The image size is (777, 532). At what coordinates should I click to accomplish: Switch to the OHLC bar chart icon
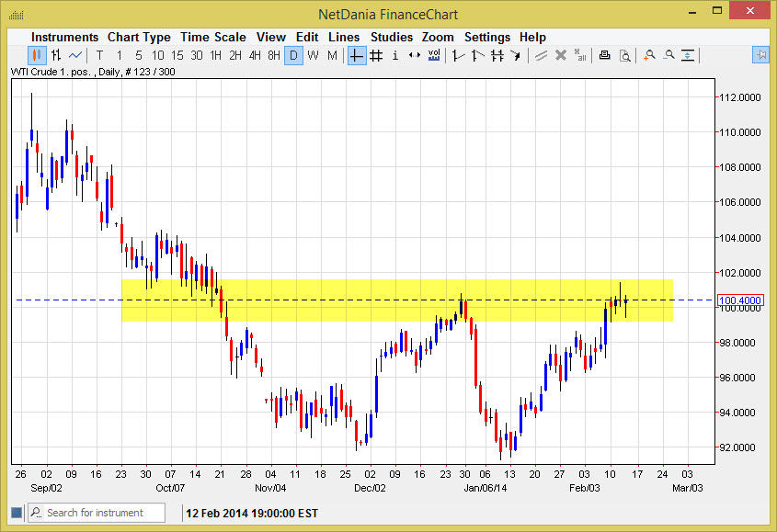pos(56,55)
